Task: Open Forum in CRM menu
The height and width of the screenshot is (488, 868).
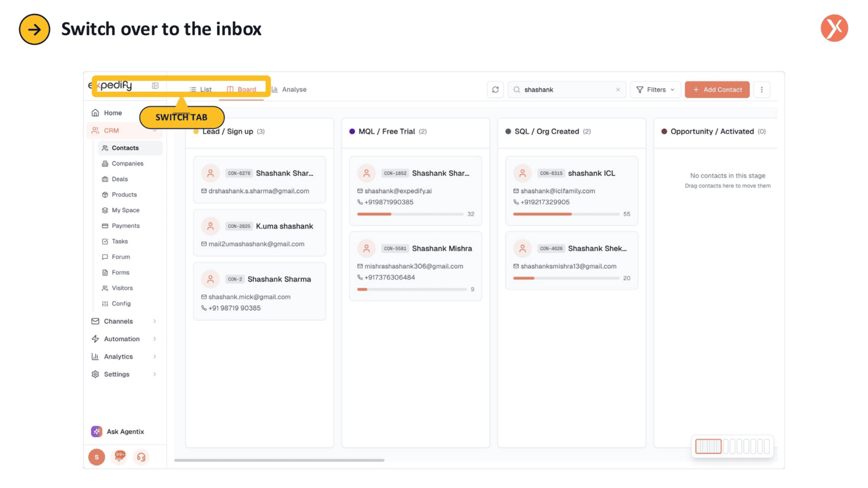Action: (121, 257)
